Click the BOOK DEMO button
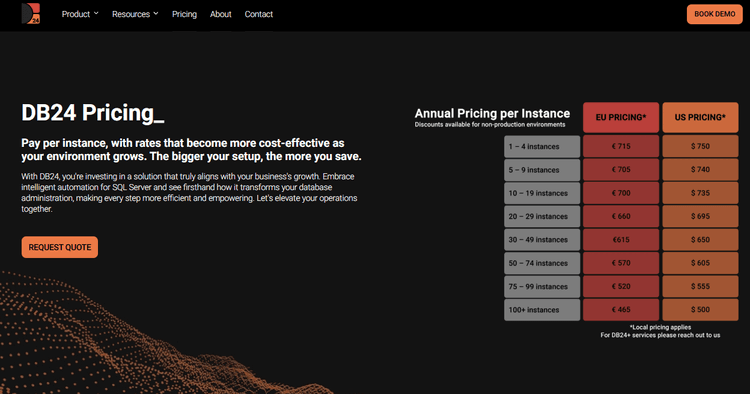 (x=715, y=14)
